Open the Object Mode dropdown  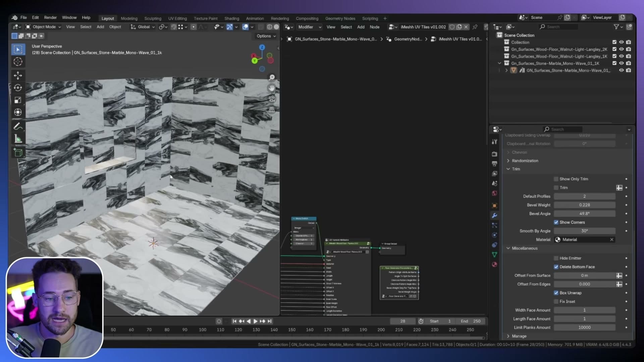[x=44, y=27]
